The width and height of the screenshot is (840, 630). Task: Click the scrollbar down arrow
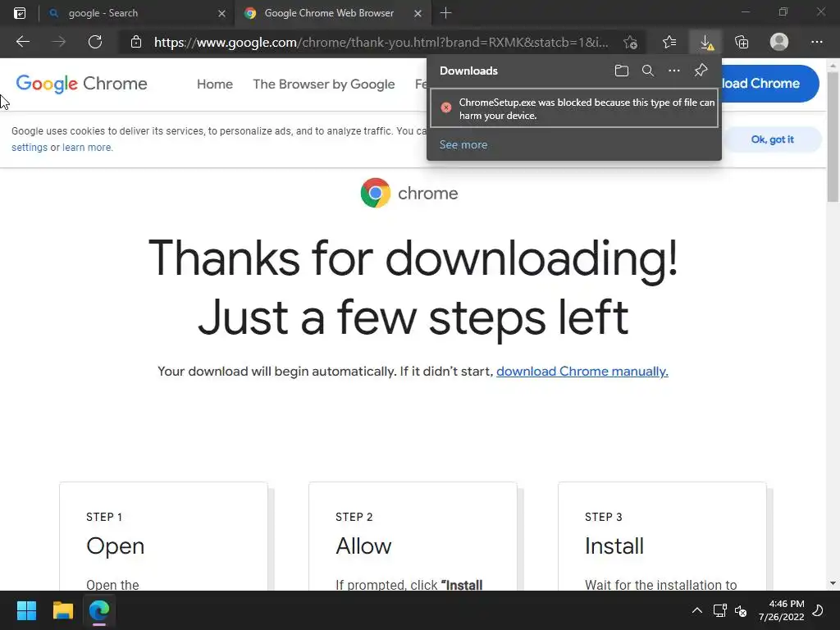point(833,583)
